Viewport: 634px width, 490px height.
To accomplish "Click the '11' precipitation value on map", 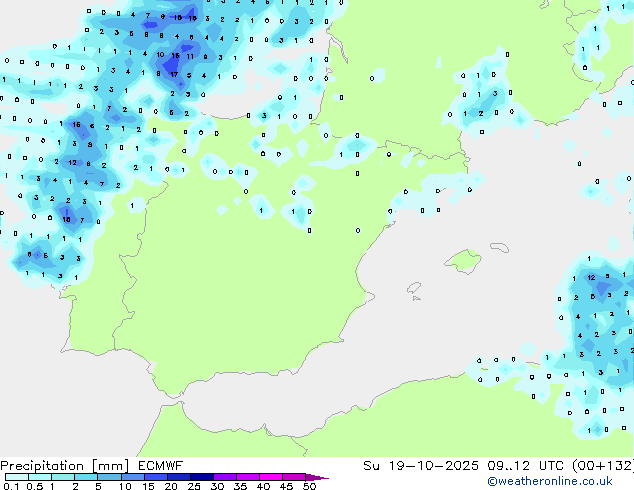I will coord(190,57).
